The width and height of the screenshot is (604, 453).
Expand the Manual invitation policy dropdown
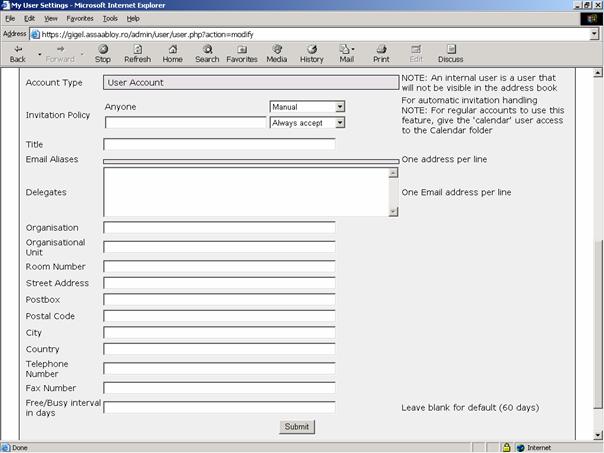pos(340,106)
